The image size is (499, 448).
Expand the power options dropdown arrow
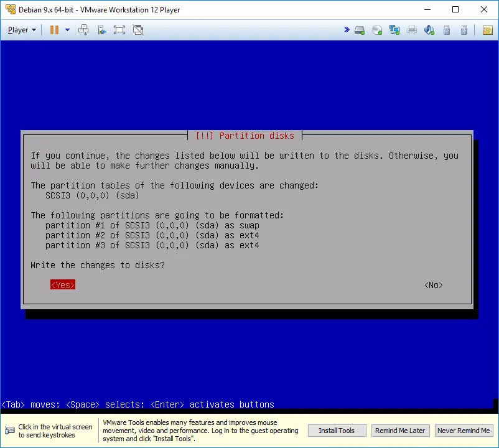pos(67,30)
